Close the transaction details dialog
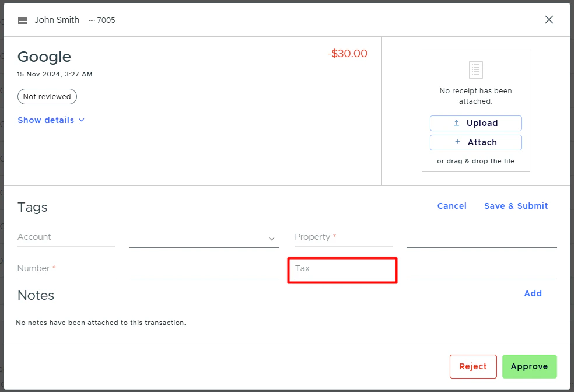Screen dimensions: 574x392 (x=549, y=19)
